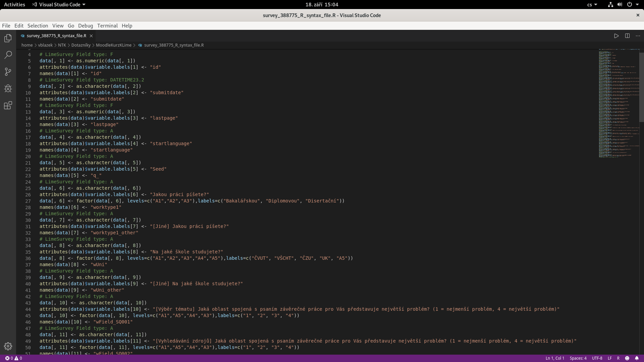The height and width of the screenshot is (362, 644).
Task: Open the Terminal menu
Action: pyautogui.click(x=107, y=26)
